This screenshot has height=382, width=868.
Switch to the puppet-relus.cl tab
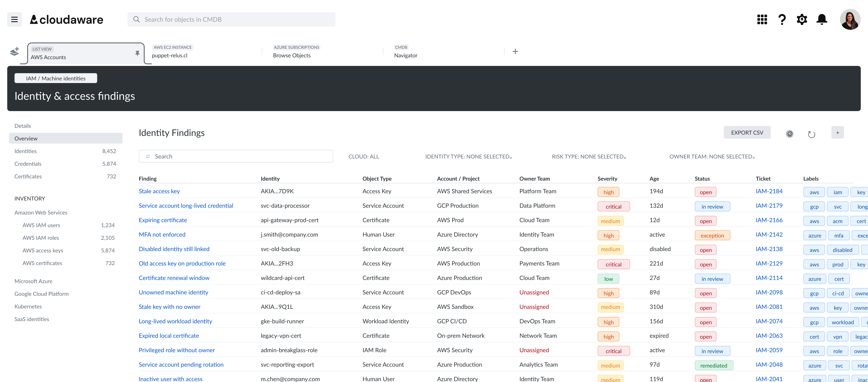[x=170, y=56]
